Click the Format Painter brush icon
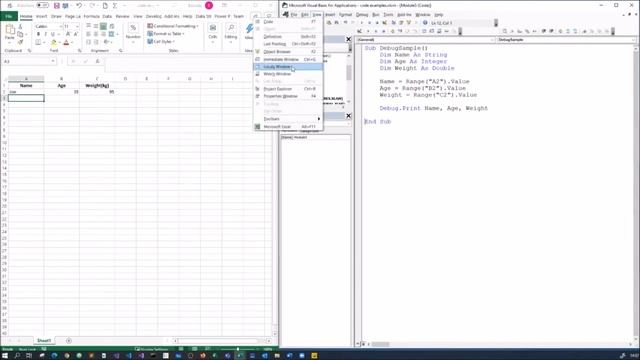Image resolution: width=640 pixels, height=360 pixels. pyautogui.click(x=20, y=42)
